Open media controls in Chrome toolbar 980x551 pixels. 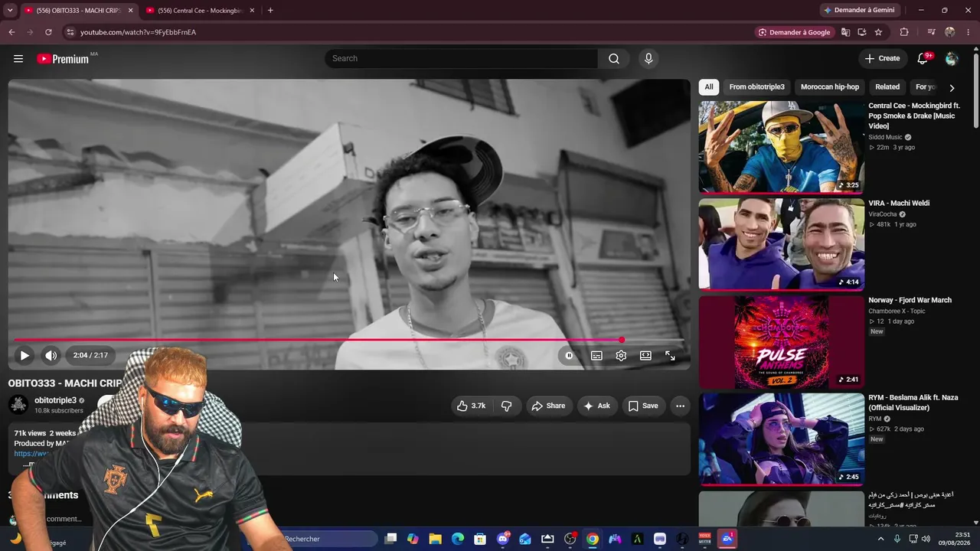coord(931,32)
